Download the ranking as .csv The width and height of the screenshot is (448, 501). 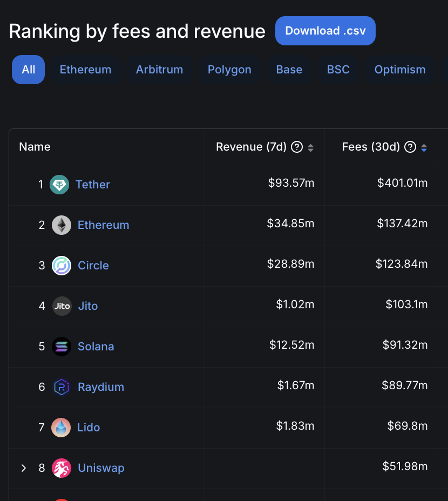[325, 31]
